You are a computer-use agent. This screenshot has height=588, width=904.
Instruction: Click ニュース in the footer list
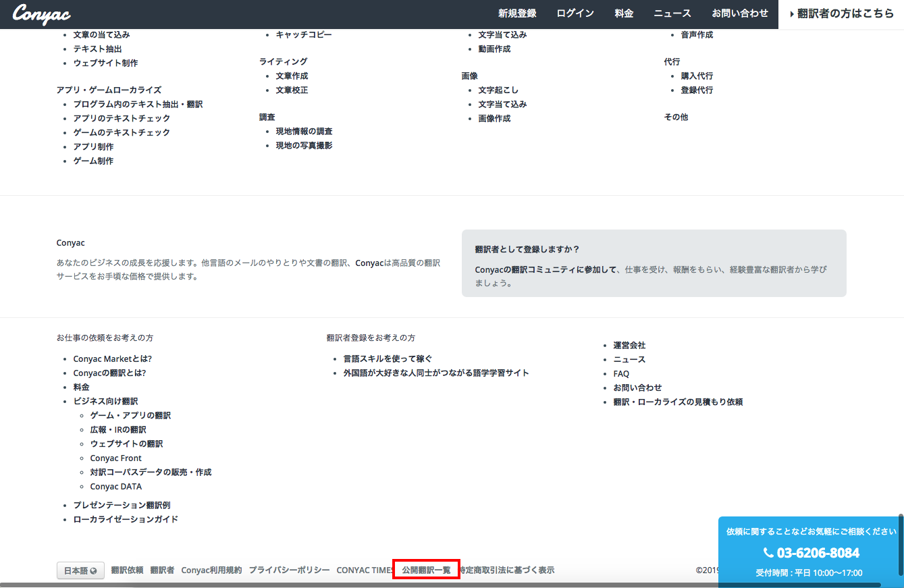(x=629, y=360)
